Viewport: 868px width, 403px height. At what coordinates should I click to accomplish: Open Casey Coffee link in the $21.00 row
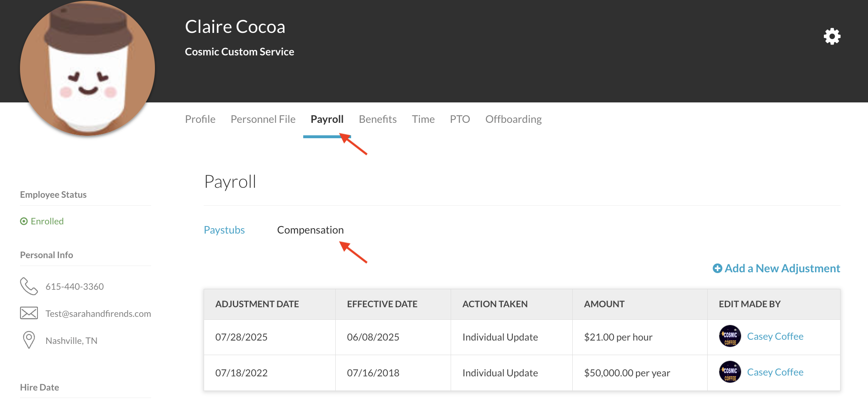tap(775, 336)
